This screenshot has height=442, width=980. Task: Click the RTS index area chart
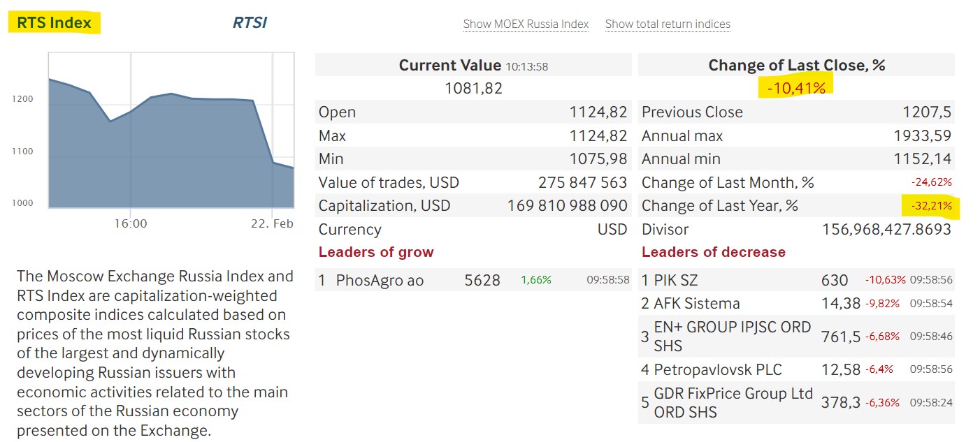click(x=171, y=131)
